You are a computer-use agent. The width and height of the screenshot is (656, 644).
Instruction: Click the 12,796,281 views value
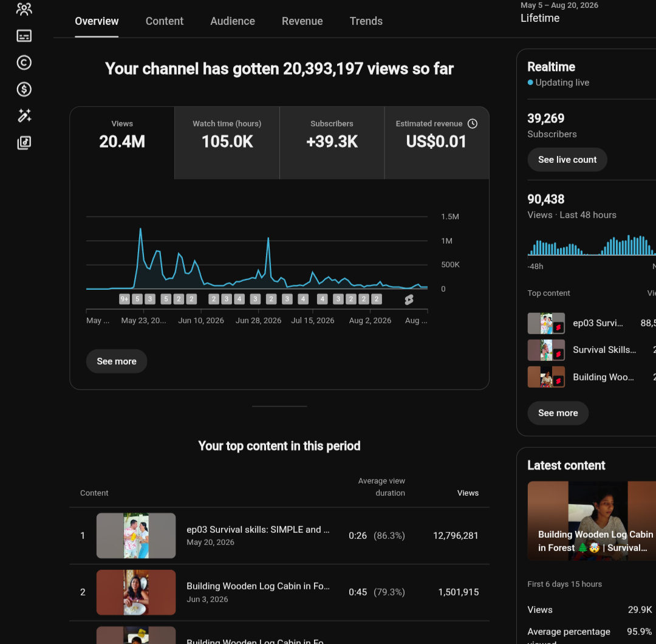[x=456, y=536]
